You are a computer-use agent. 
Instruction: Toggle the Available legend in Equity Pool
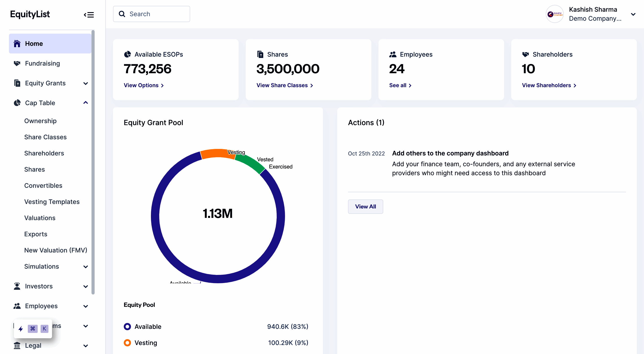pyautogui.click(x=128, y=326)
